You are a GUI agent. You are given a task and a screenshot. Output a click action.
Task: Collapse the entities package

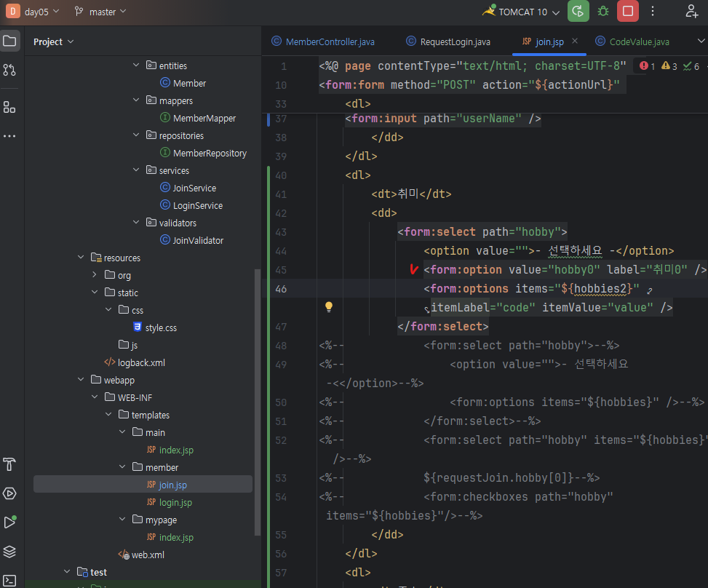pyautogui.click(x=136, y=65)
